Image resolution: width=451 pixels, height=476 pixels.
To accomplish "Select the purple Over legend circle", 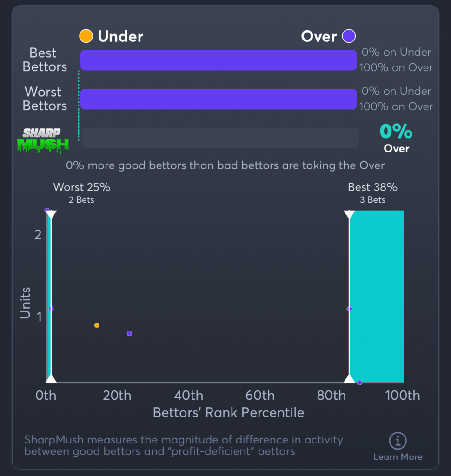I will pyautogui.click(x=349, y=36).
